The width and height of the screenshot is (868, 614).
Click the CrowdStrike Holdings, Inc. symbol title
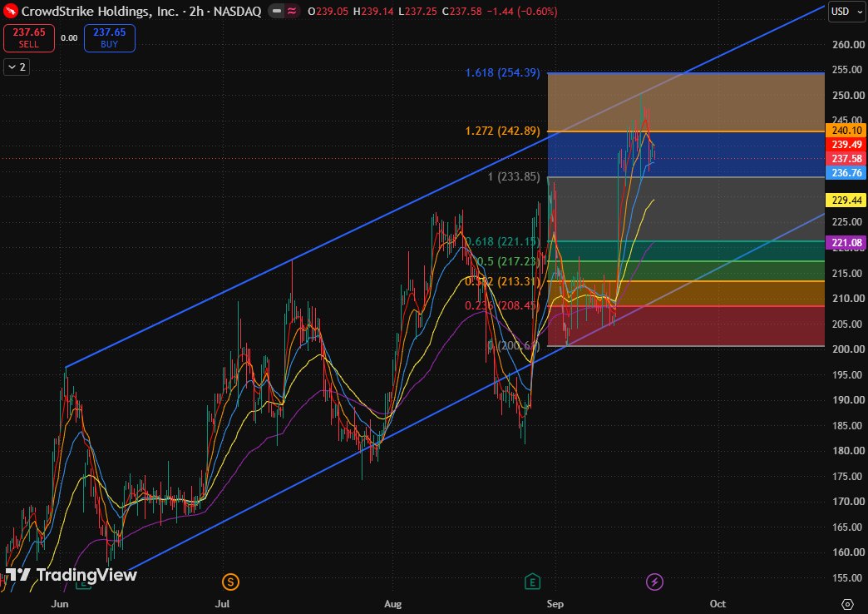(100, 11)
